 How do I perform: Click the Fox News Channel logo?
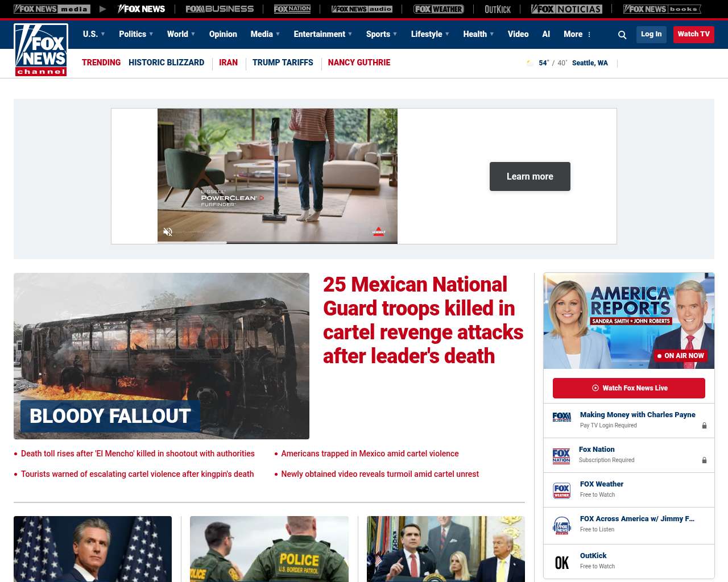[41, 50]
